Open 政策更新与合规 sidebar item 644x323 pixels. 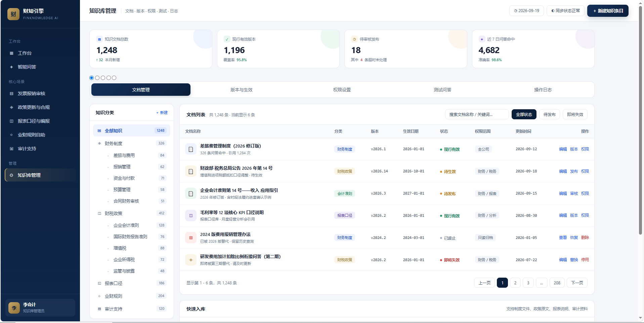(40, 107)
